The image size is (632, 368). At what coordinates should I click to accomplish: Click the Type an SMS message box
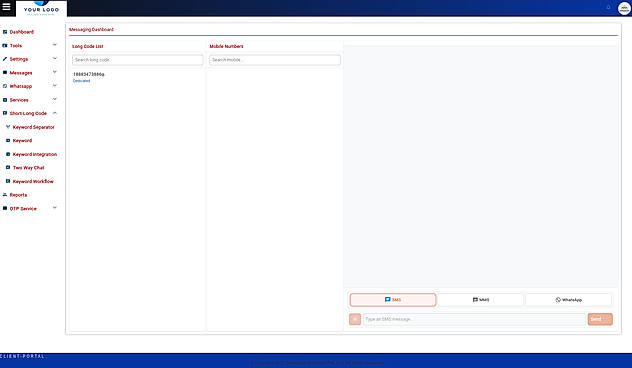[474, 319]
